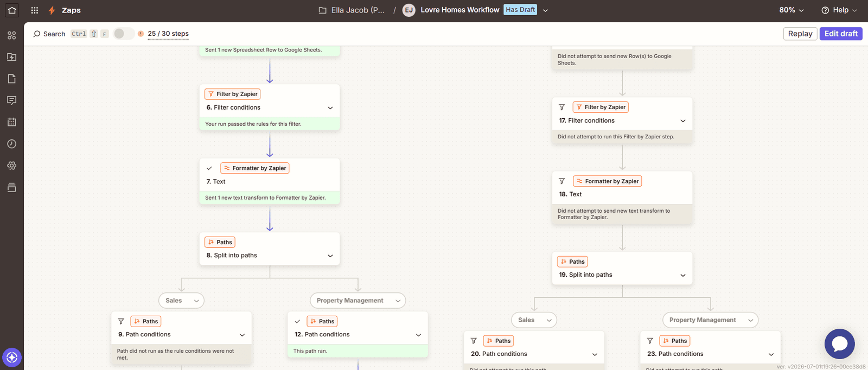Click the orange warning icon near steps
The height and width of the screenshot is (370, 868).
point(141,34)
